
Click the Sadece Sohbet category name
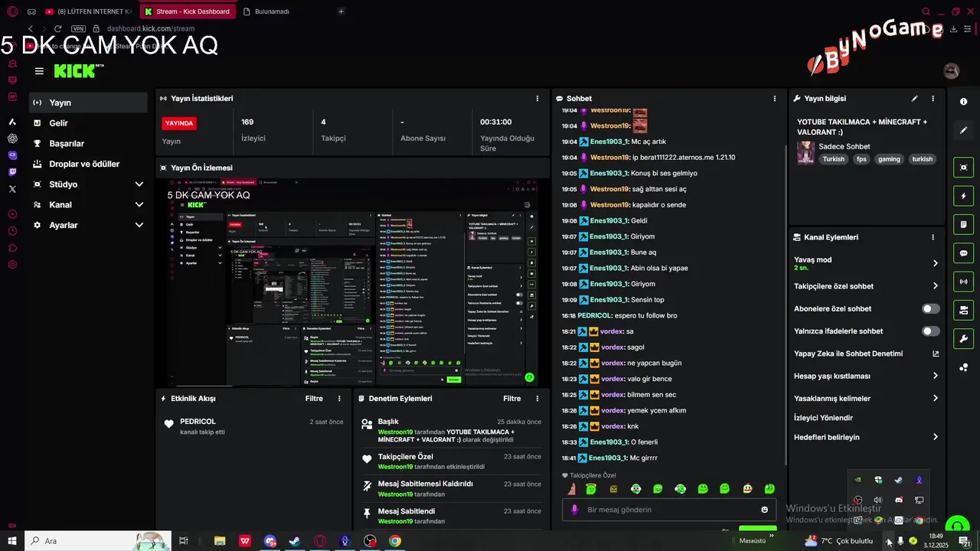844,146
